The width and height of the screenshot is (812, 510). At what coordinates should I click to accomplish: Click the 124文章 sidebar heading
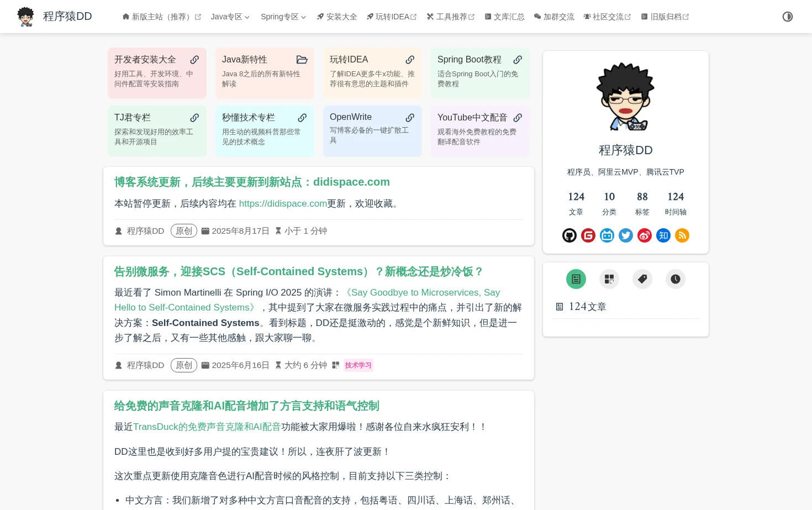[582, 307]
